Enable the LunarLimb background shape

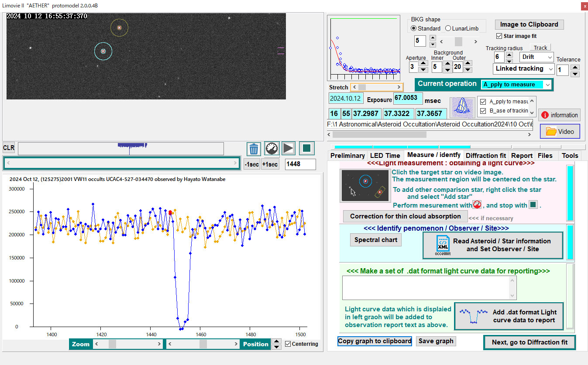point(448,28)
